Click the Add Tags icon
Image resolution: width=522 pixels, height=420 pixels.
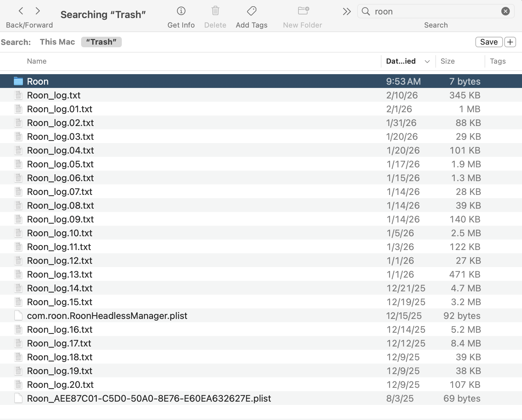click(x=251, y=11)
